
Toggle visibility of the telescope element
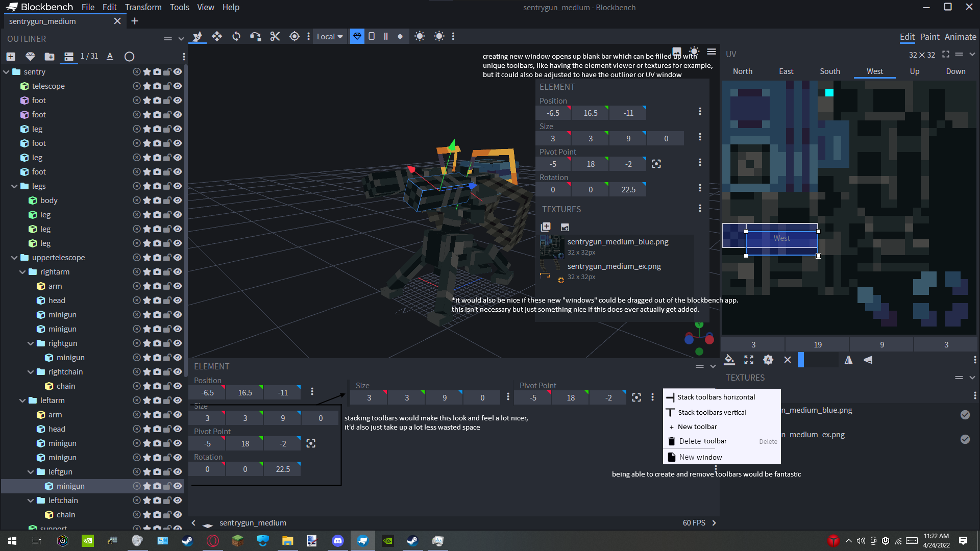point(177,86)
